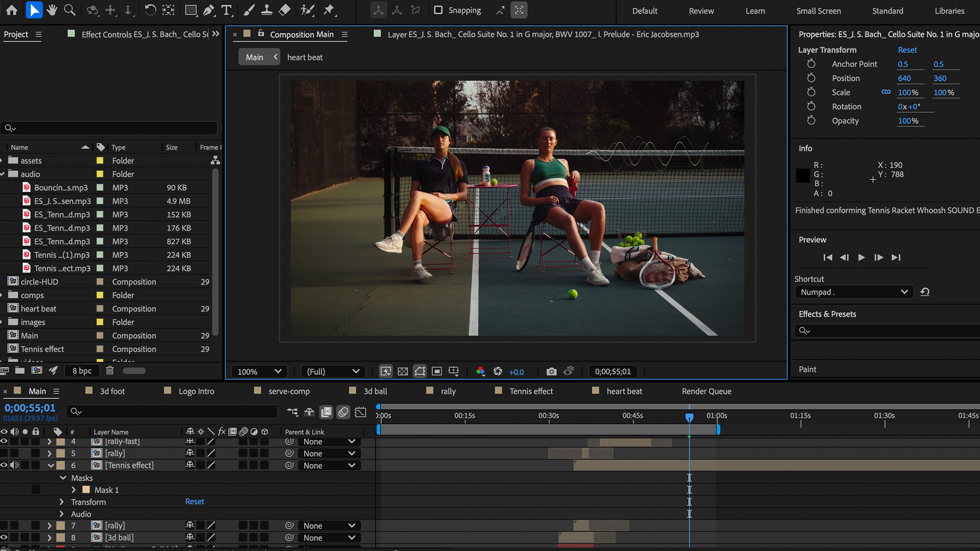The image size is (980, 551).
Task: Select the Zoom tool
Action: coord(70,10)
